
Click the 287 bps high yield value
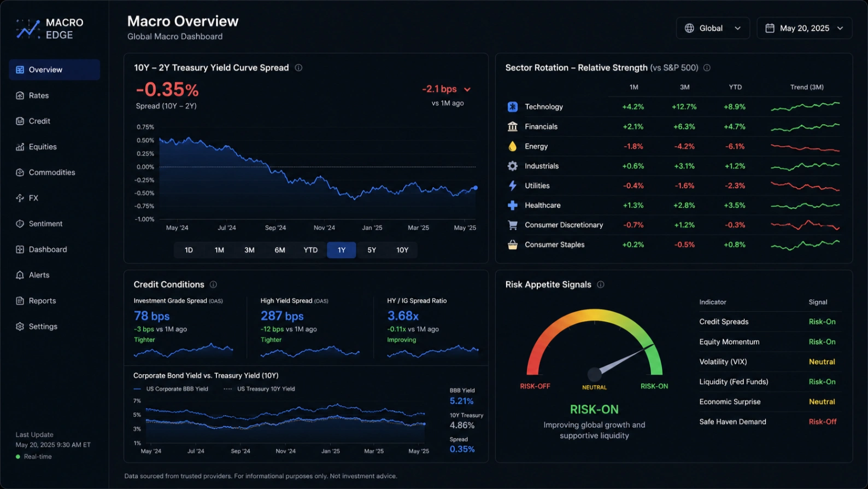pyautogui.click(x=282, y=316)
